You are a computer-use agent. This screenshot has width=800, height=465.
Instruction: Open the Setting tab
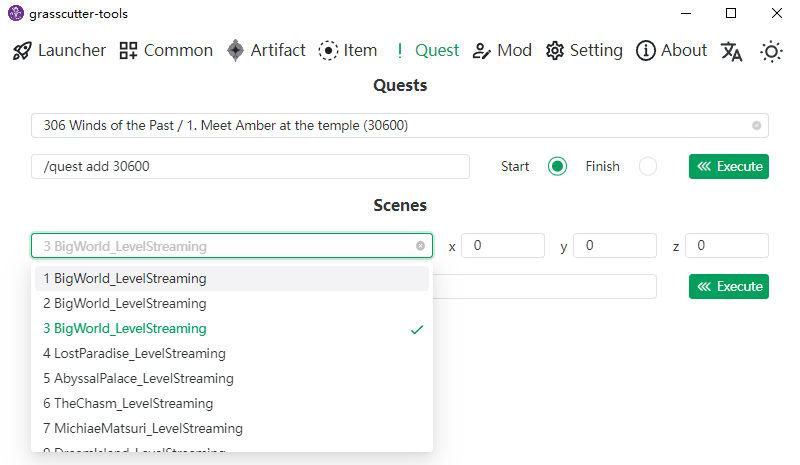[584, 51]
